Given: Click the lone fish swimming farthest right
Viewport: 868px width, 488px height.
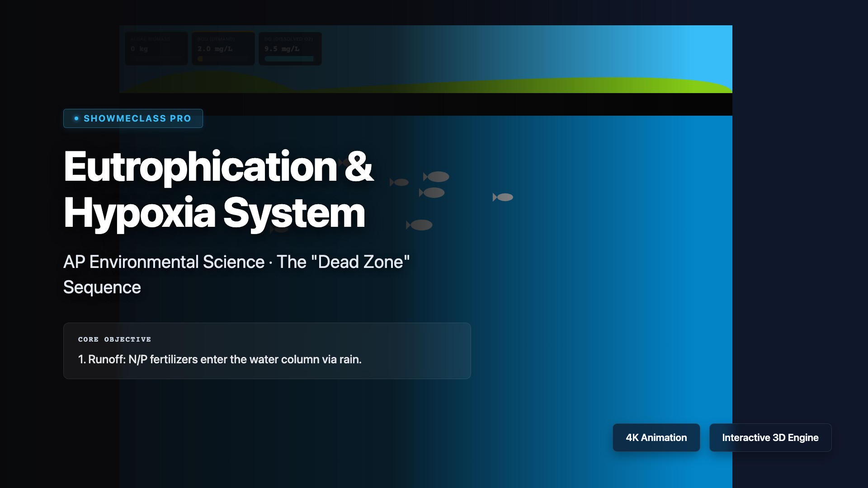Looking at the screenshot, I should click(504, 197).
